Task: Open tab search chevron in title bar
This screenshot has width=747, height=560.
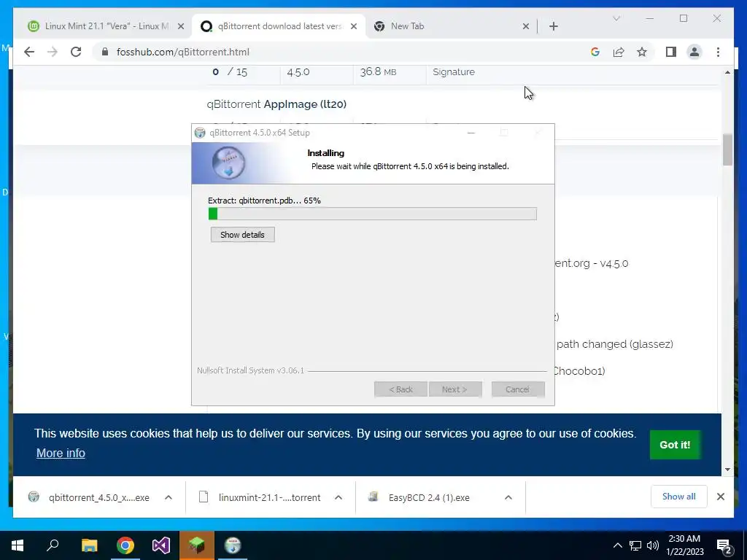Action: tap(616, 18)
